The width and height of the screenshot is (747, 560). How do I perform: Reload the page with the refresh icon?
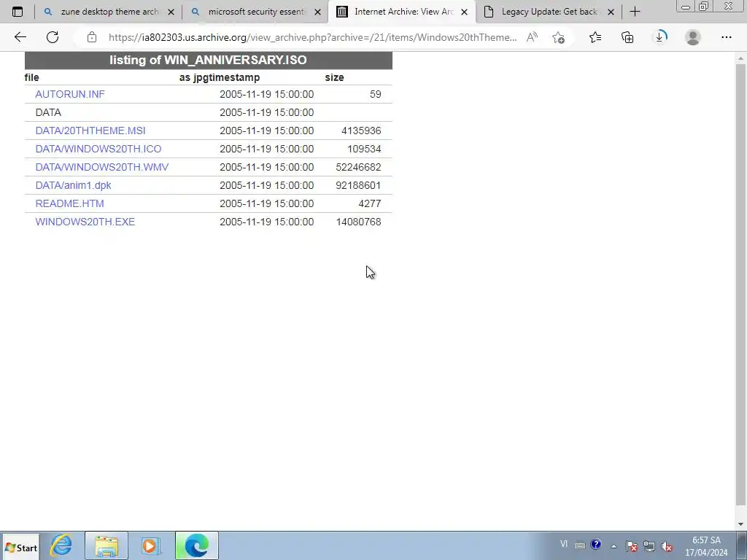click(53, 37)
